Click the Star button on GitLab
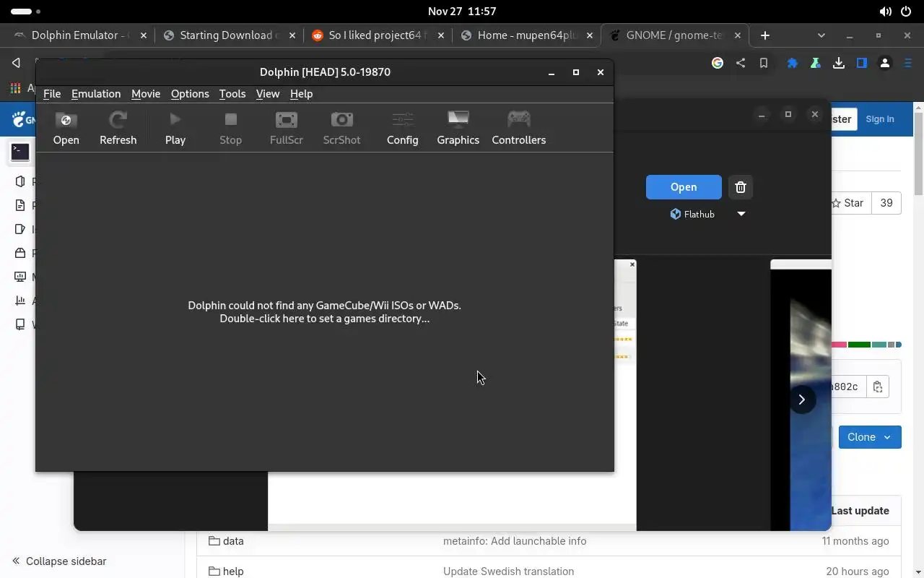The image size is (924, 578). [x=851, y=203]
